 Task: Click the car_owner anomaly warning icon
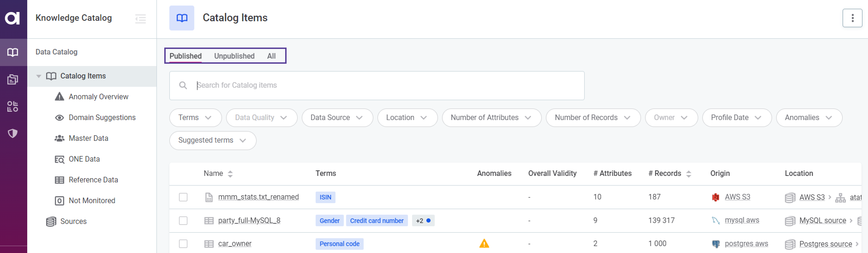484,243
